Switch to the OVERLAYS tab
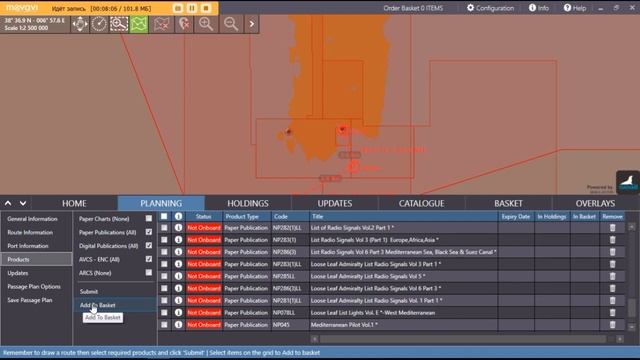The image size is (640, 360). [x=596, y=203]
